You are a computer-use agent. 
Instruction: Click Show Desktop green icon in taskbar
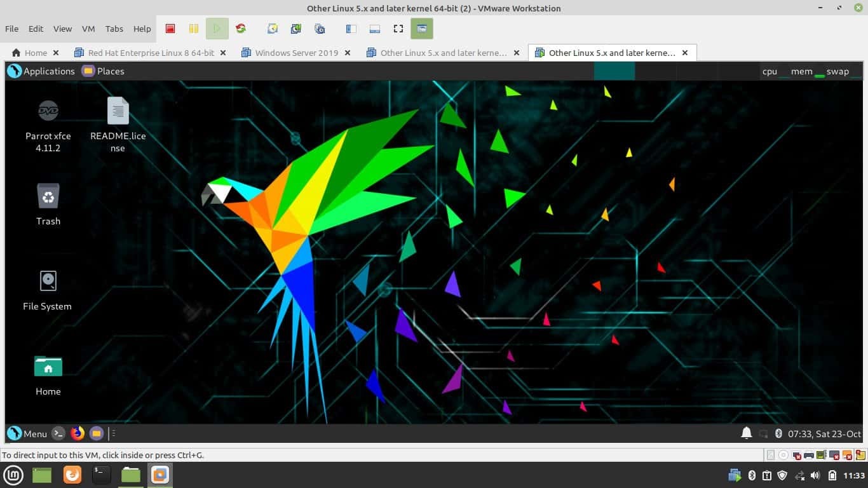coord(42,475)
